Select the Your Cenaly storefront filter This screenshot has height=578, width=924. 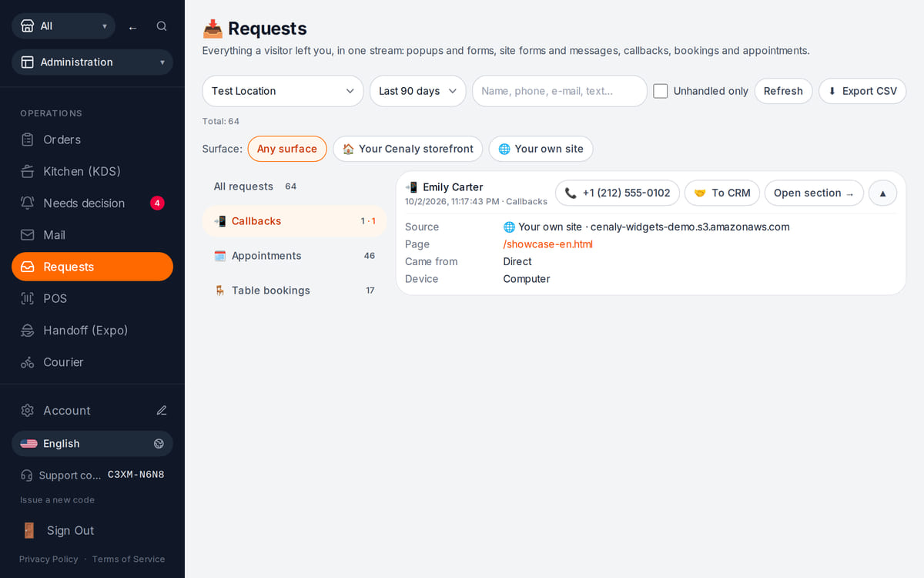pos(408,149)
